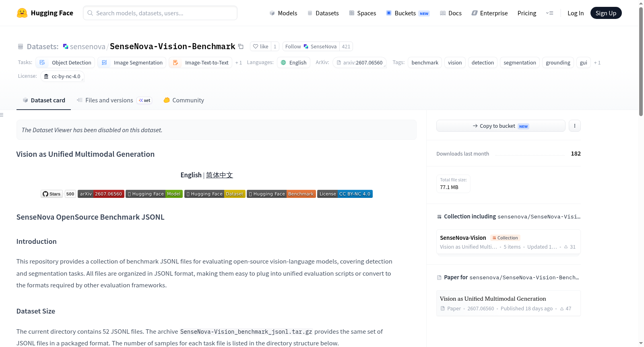Open the Enterprise nav item
The height and width of the screenshot is (347, 644).
click(489, 13)
